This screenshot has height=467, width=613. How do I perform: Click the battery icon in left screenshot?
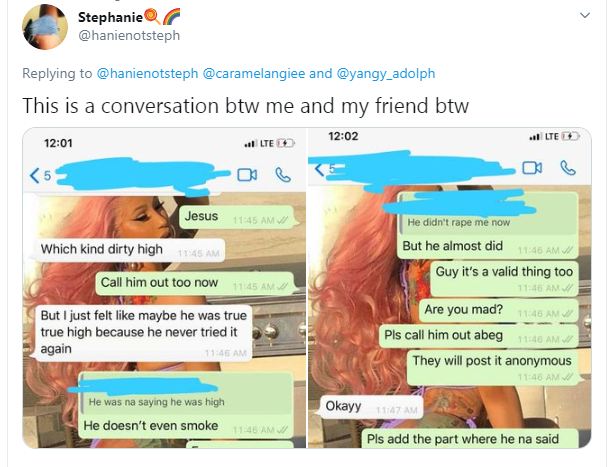click(286, 143)
